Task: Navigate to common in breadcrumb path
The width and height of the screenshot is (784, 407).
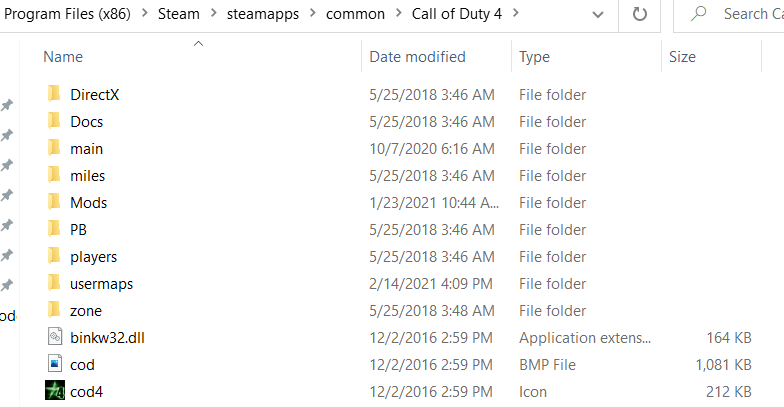Action: [355, 14]
